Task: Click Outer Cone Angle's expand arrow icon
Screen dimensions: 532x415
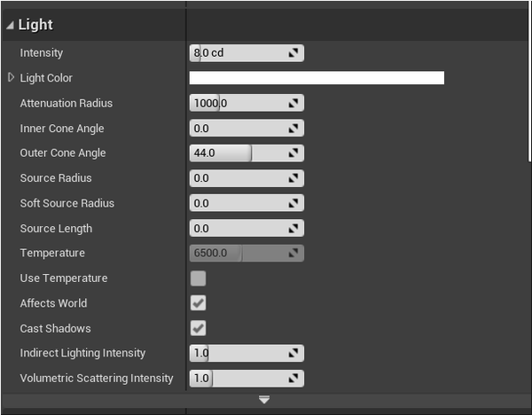Action: pyautogui.click(x=293, y=153)
